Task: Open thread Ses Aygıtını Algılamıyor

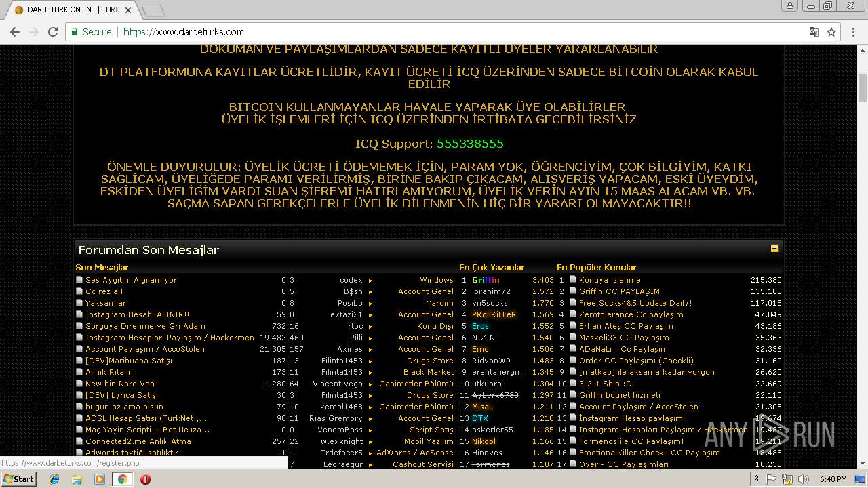Action: [x=131, y=280]
